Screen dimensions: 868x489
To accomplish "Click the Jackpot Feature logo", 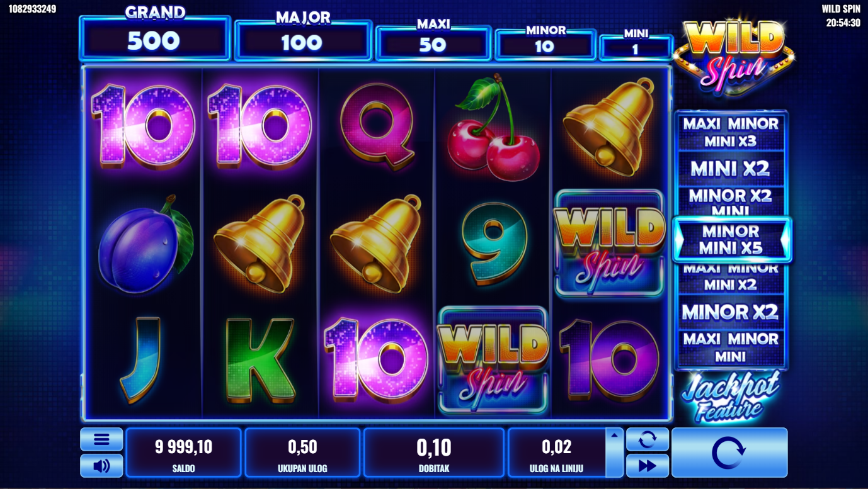I will 731,396.
